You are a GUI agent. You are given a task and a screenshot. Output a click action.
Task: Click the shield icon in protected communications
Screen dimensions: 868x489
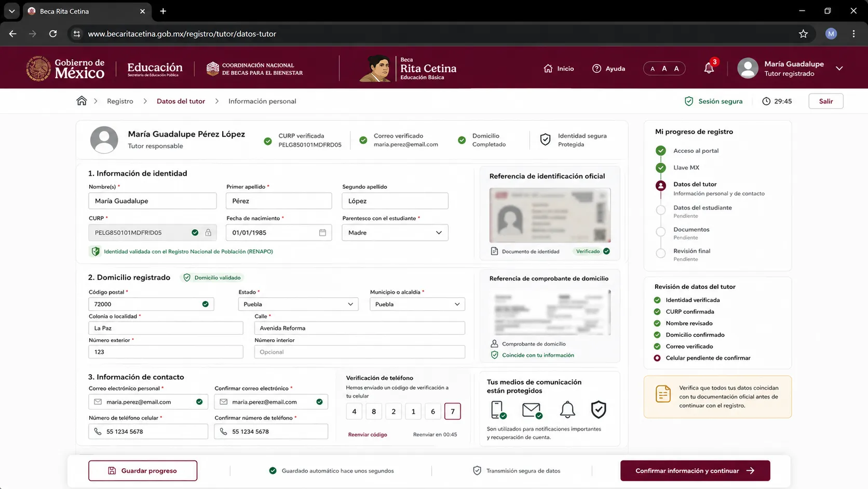[x=599, y=410]
